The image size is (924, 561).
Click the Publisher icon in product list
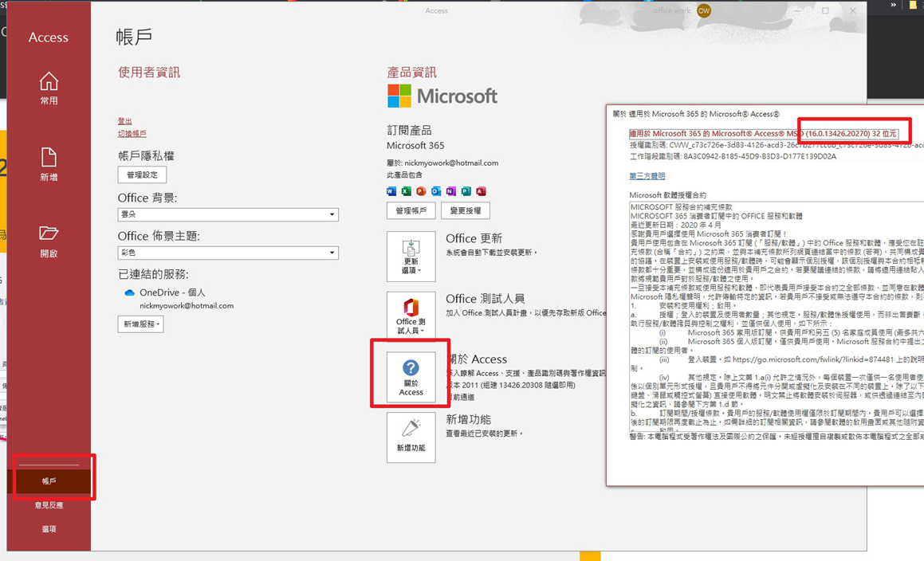[x=466, y=191]
